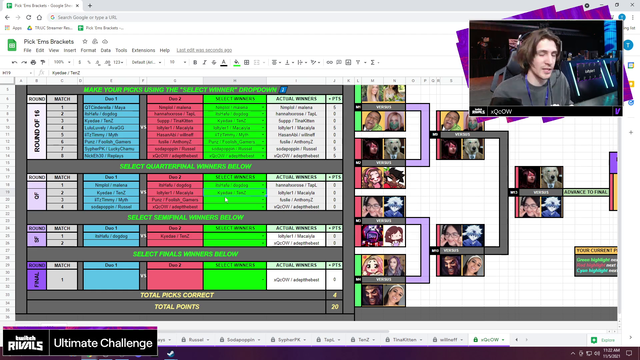Open vertical align dropdown
Viewport: 640px width, 360px height.
[x=289, y=62]
